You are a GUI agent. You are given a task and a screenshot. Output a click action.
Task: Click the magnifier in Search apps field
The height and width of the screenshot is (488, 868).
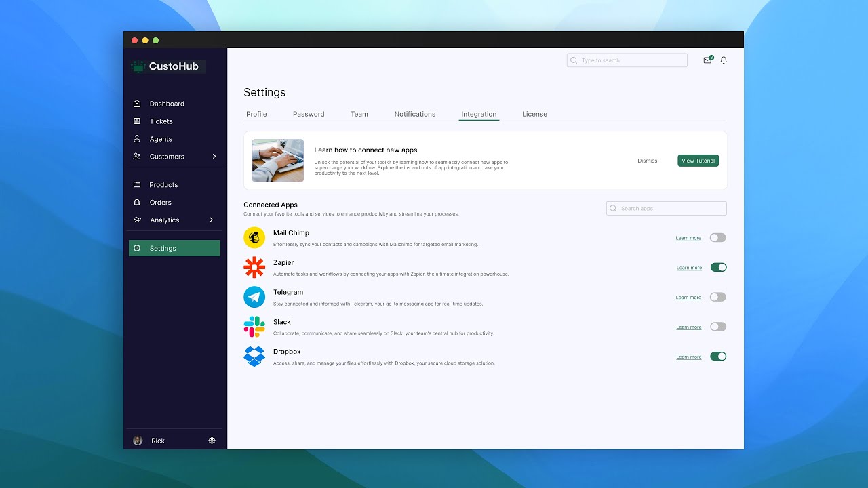[614, 209]
